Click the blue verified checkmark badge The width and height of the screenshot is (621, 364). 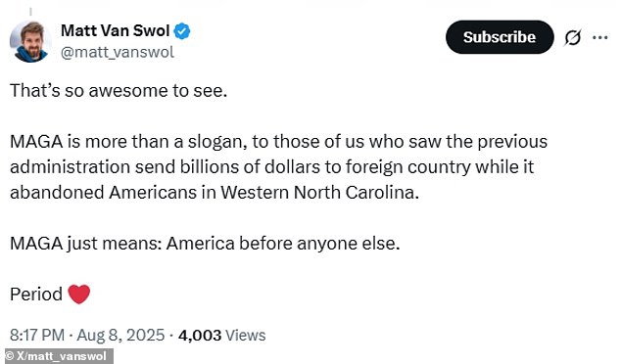182,31
